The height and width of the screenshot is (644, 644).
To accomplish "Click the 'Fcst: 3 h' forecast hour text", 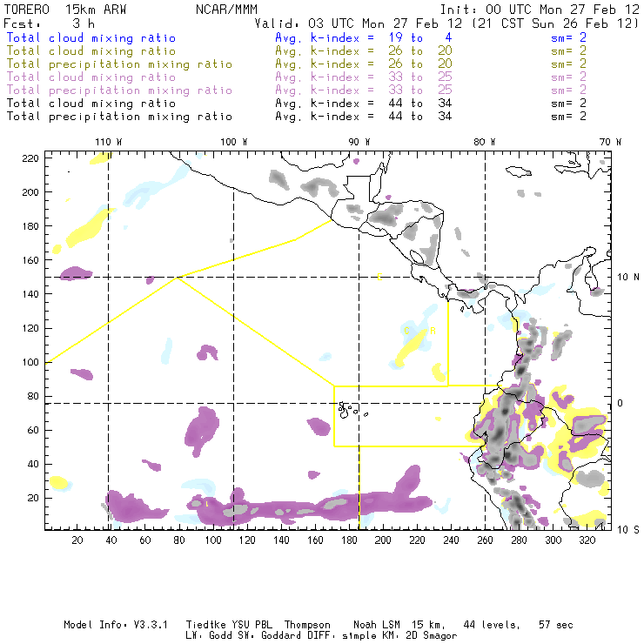I will pos(49,23).
